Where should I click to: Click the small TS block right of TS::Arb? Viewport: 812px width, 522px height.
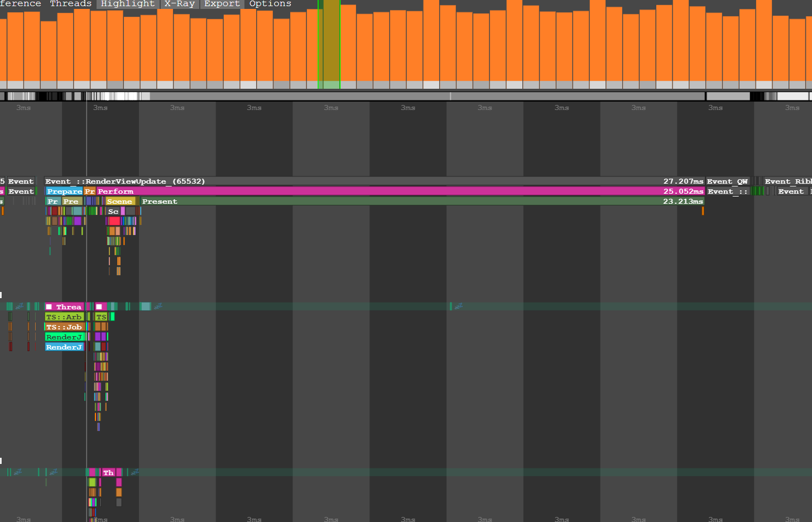101,317
